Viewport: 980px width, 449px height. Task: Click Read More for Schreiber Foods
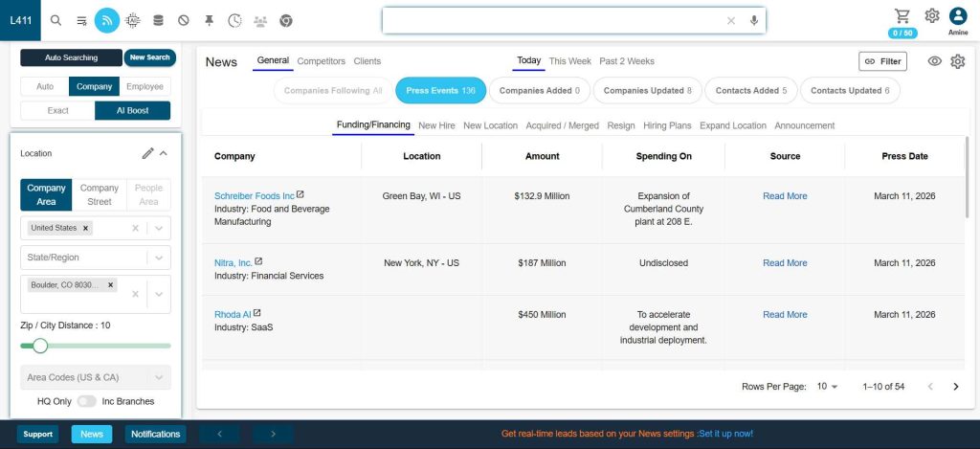pos(785,196)
